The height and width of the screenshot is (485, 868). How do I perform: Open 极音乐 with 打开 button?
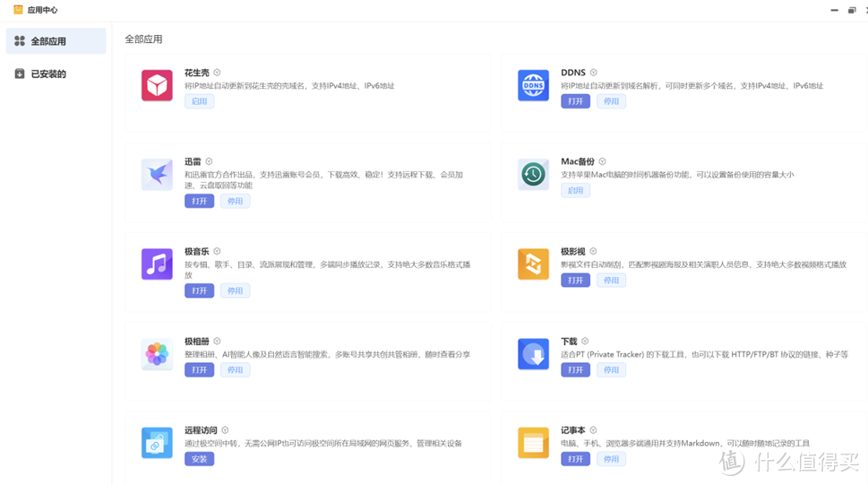coord(199,290)
